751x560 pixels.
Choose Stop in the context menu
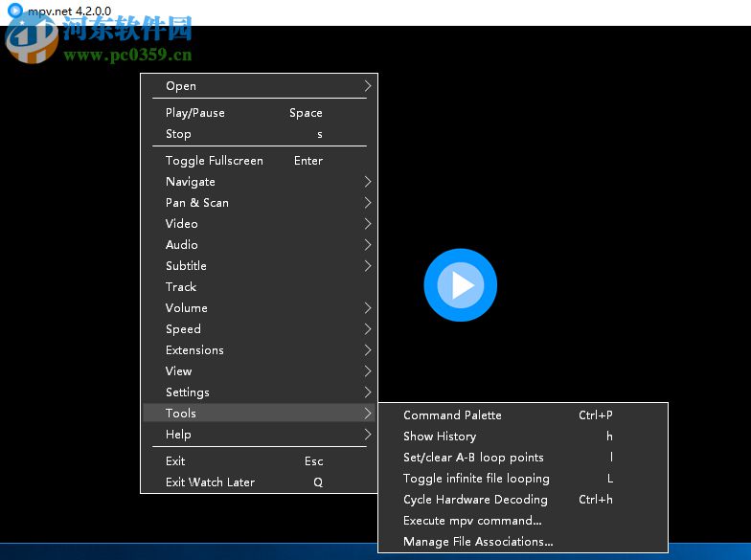[x=259, y=134]
